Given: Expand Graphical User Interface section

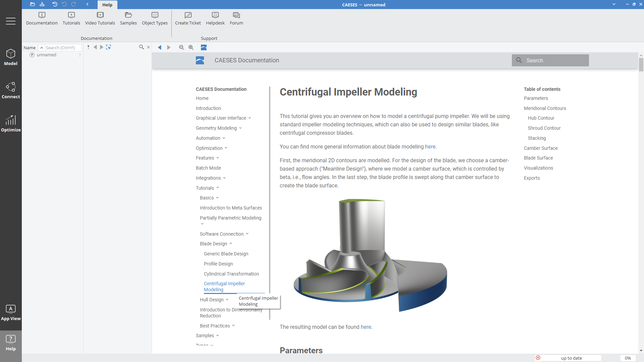Looking at the screenshot, I should click(250, 118).
